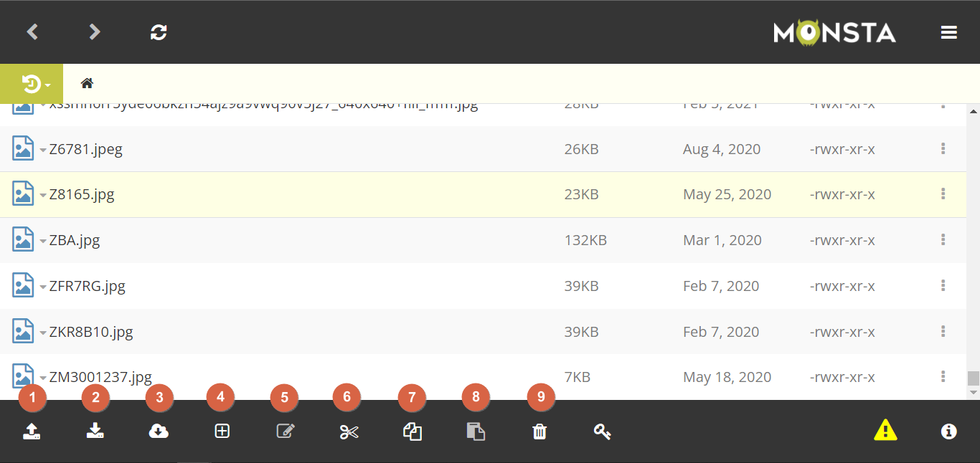The image size is (980, 463).
Task: Click the paste icon
Action: coord(476,431)
